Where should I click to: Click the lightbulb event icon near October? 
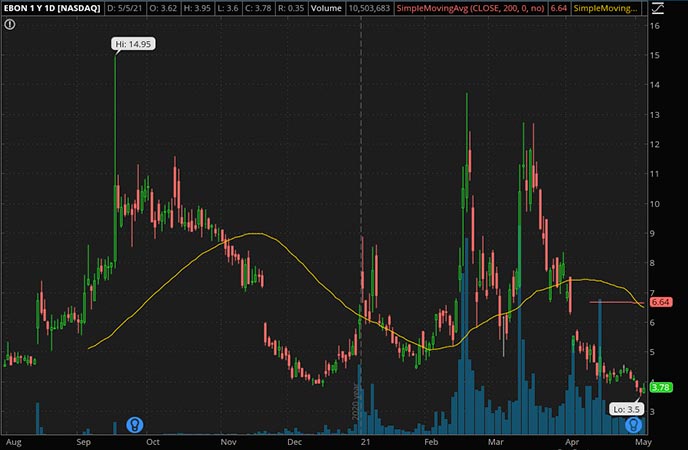(132, 424)
